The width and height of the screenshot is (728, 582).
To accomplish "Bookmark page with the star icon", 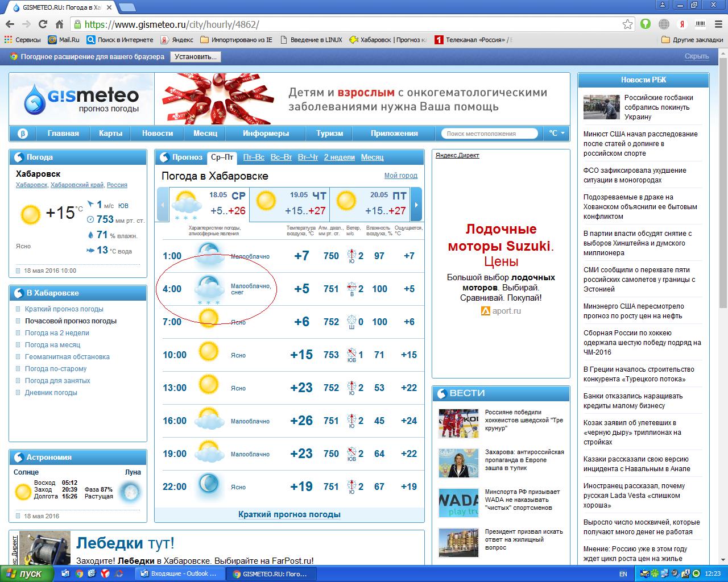I will tap(627, 24).
